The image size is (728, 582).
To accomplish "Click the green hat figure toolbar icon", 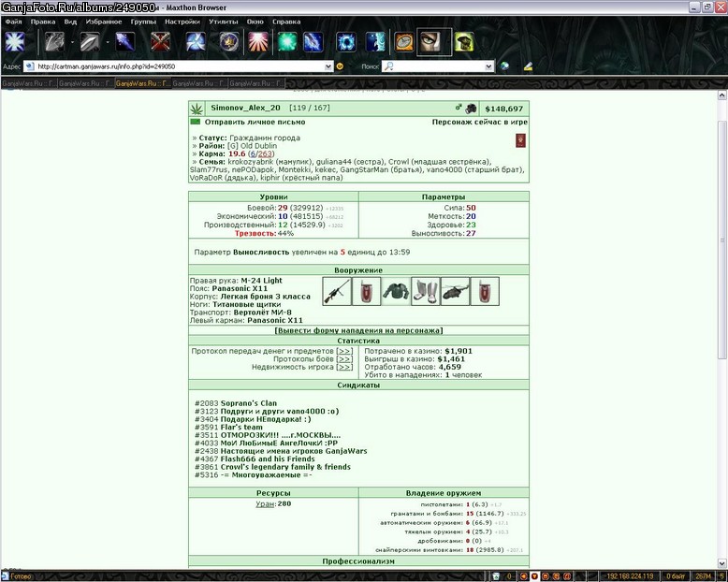I will [464, 42].
